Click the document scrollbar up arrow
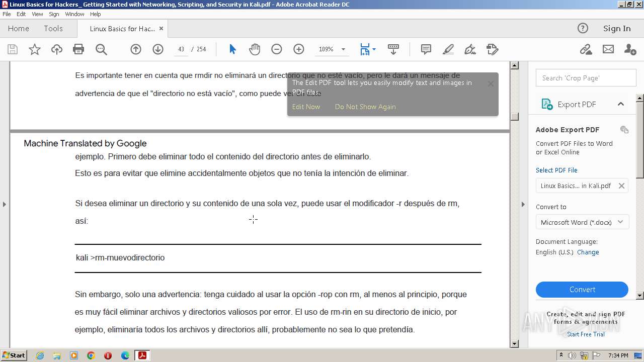The image size is (644, 362). pyautogui.click(x=514, y=65)
